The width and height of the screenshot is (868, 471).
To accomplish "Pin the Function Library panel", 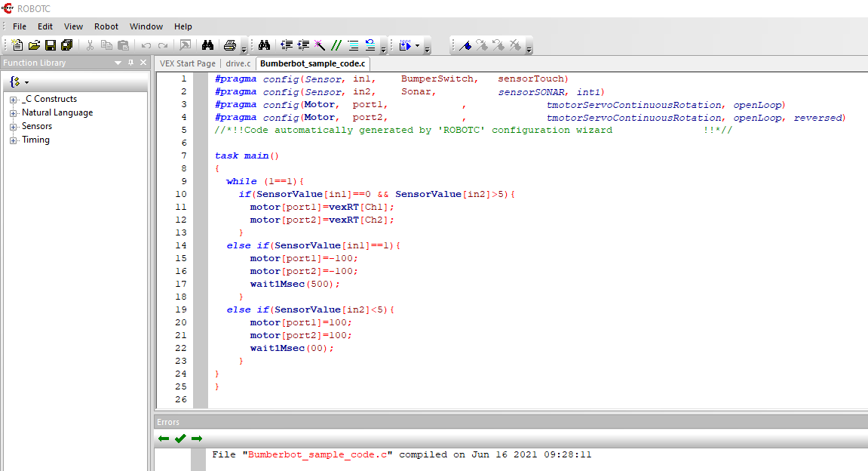I will click(x=130, y=63).
